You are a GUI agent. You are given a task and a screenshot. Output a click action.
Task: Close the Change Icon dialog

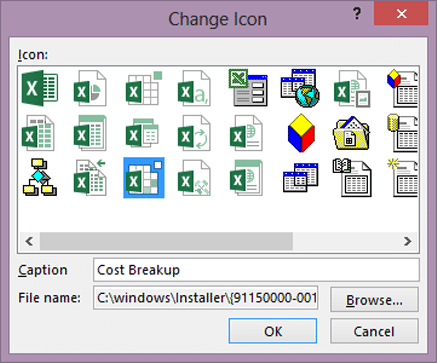[x=401, y=14]
